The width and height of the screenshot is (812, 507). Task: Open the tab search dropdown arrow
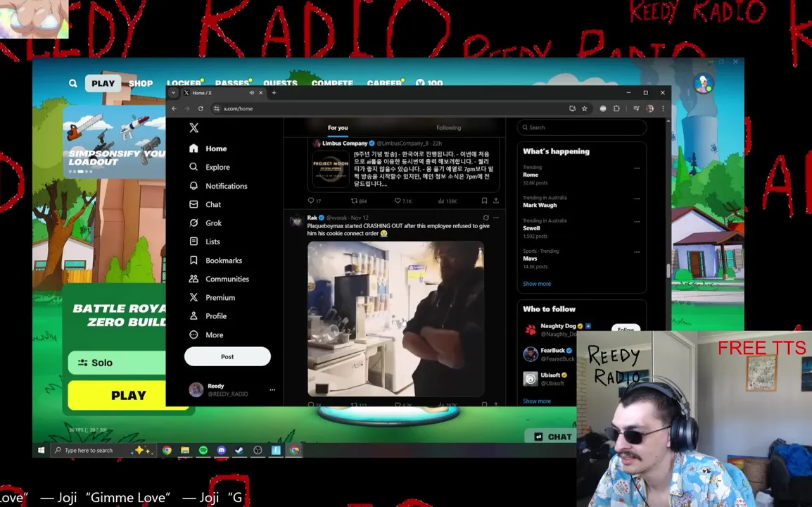[x=173, y=93]
